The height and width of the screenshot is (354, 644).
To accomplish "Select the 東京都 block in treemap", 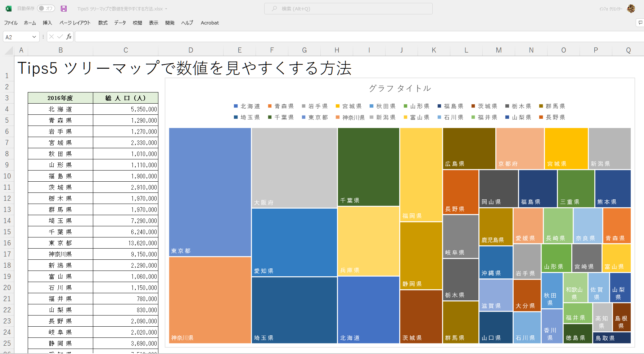I will coord(210,192).
